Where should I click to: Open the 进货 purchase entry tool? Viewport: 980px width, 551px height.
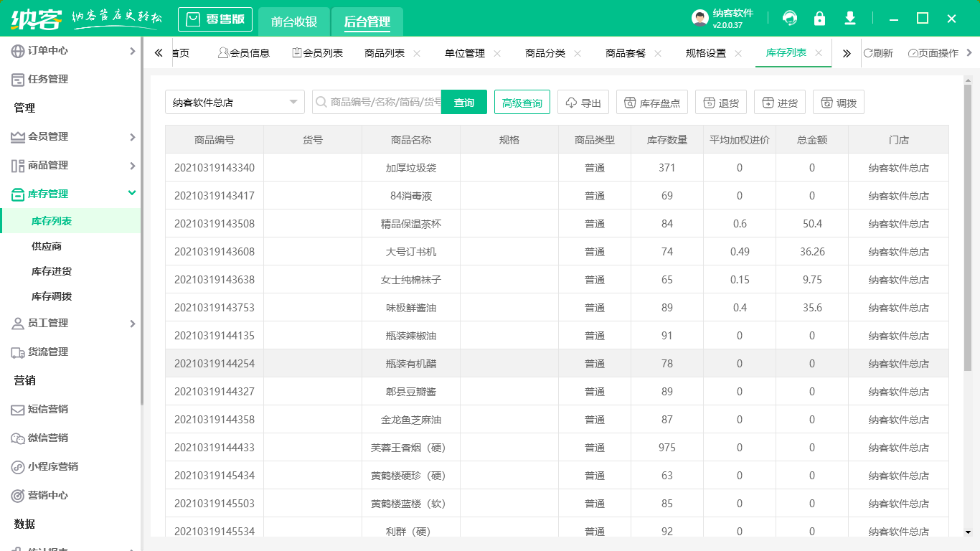(779, 101)
